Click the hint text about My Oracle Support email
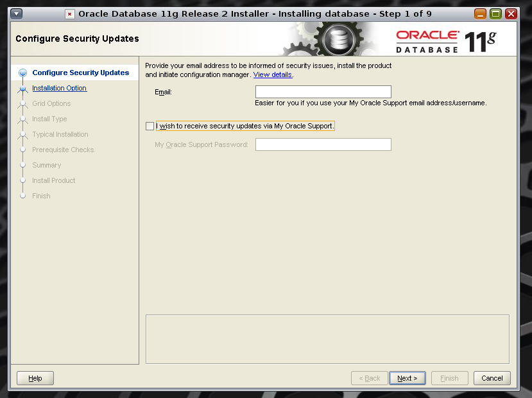 370,103
